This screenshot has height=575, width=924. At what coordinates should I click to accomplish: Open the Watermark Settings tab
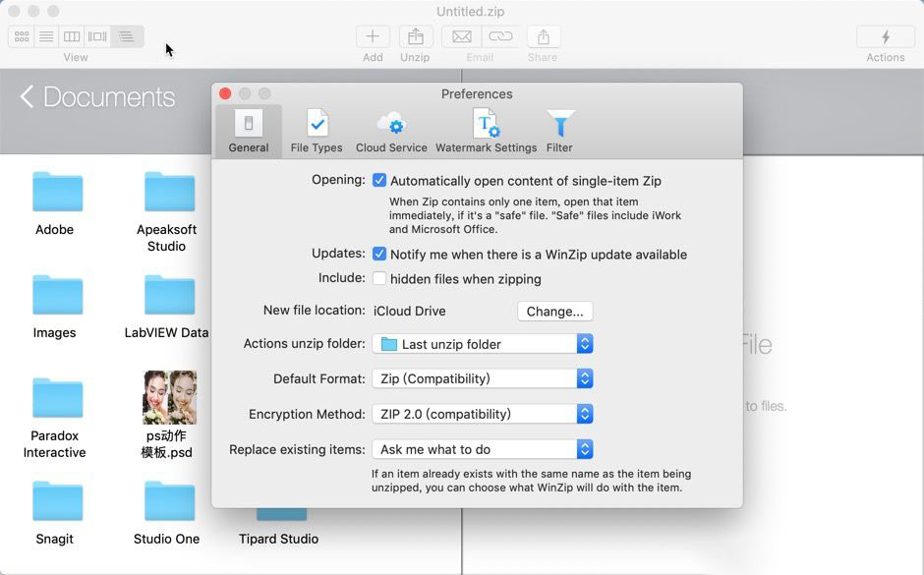[x=487, y=132]
